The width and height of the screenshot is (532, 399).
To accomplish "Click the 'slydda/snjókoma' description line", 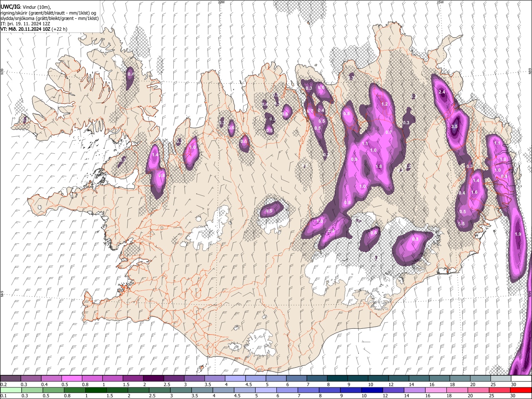I will [49, 18].
